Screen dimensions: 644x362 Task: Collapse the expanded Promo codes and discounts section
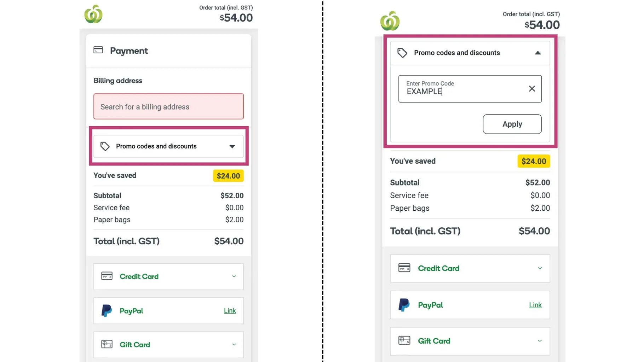(538, 52)
